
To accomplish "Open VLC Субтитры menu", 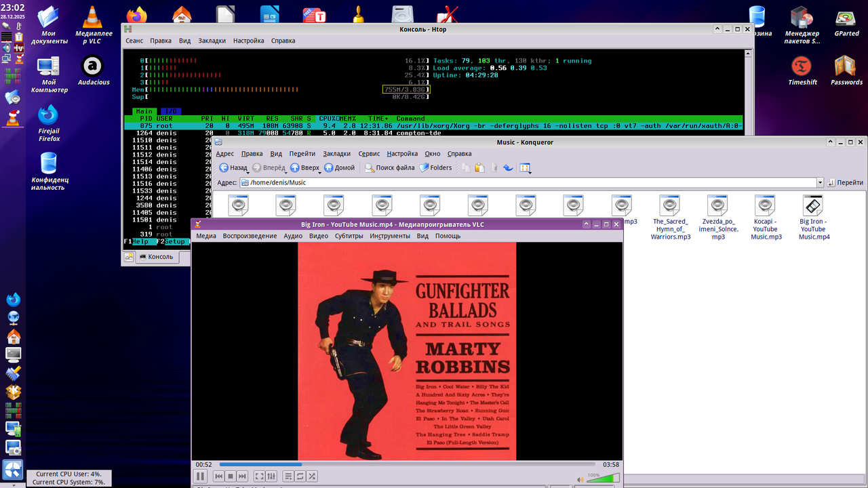I will pyautogui.click(x=349, y=236).
